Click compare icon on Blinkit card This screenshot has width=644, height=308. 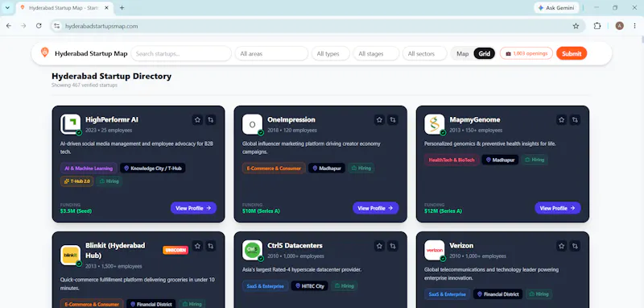pos(211,246)
